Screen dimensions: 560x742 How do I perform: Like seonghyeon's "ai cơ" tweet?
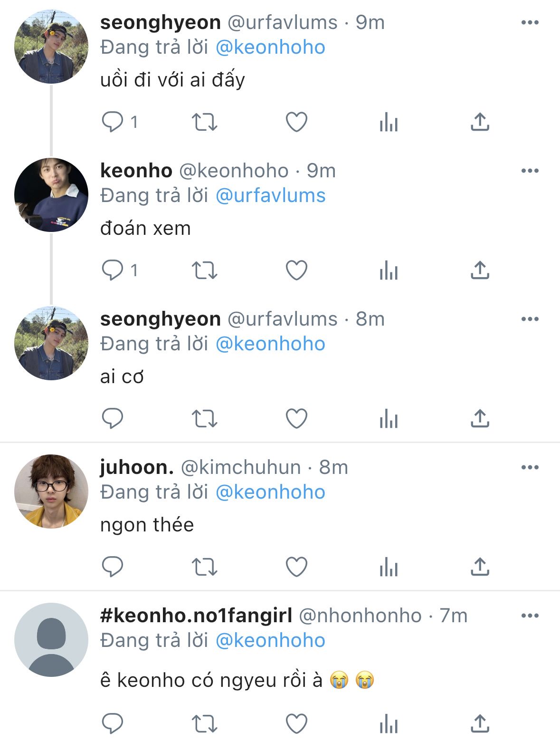point(296,419)
